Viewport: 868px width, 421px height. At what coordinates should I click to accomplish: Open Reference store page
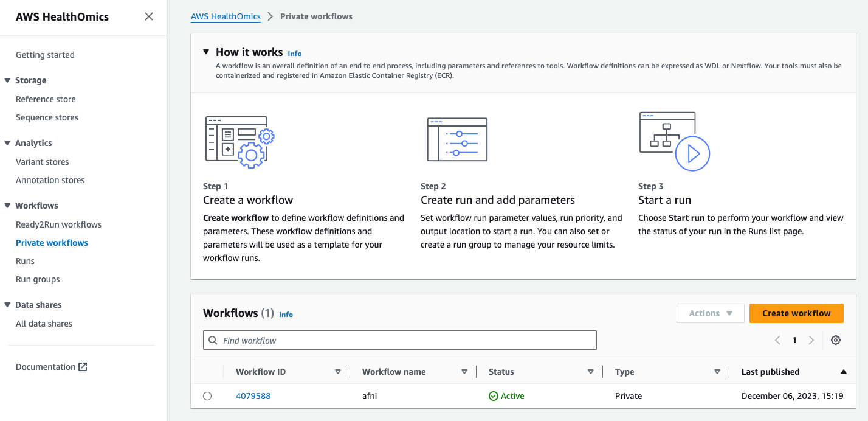(x=46, y=99)
